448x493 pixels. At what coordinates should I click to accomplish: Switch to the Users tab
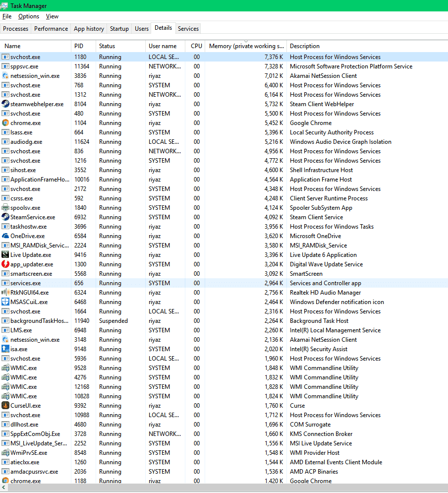click(x=142, y=29)
